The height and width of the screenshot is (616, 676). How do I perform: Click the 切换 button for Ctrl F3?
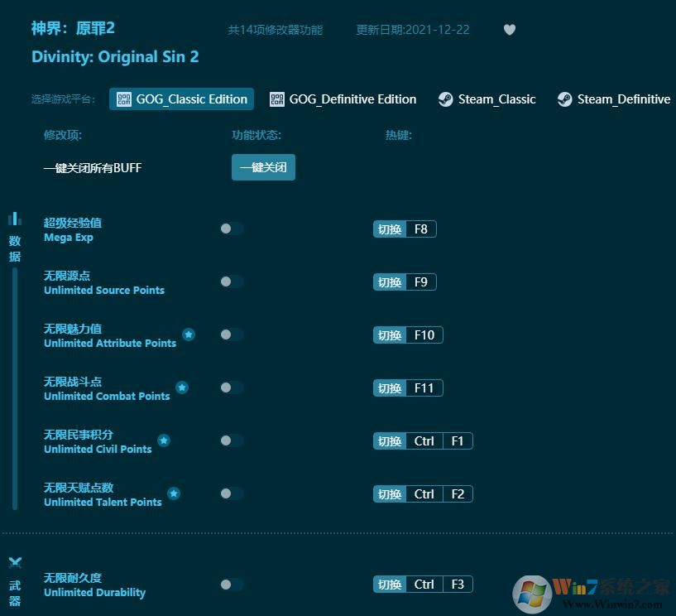point(390,585)
